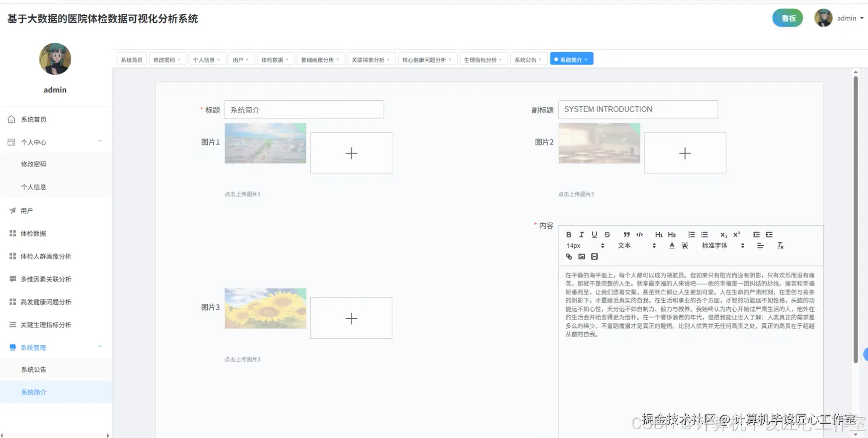Screen dimensions: 868x438
Task: Open 体检数据 in the sidebar menu
Action: (x=56, y=234)
